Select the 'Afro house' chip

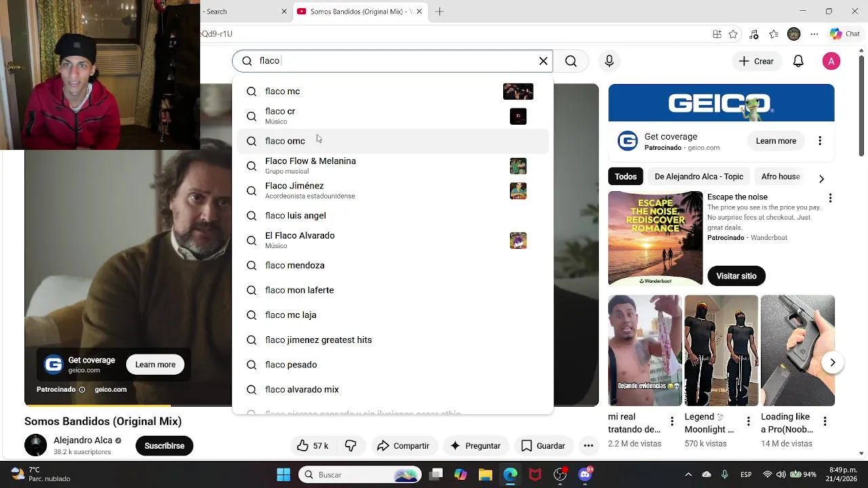[x=781, y=177]
